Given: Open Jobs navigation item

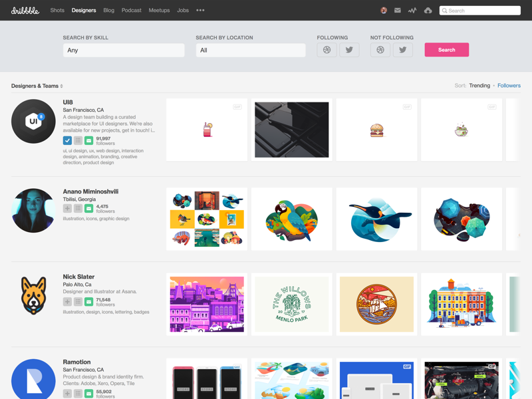Looking at the screenshot, I should pyautogui.click(x=183, y=10).
